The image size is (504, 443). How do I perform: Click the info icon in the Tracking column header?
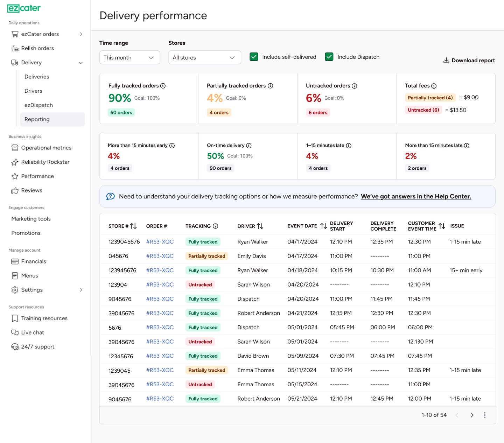pyautogui.click(x=215, y=226)
